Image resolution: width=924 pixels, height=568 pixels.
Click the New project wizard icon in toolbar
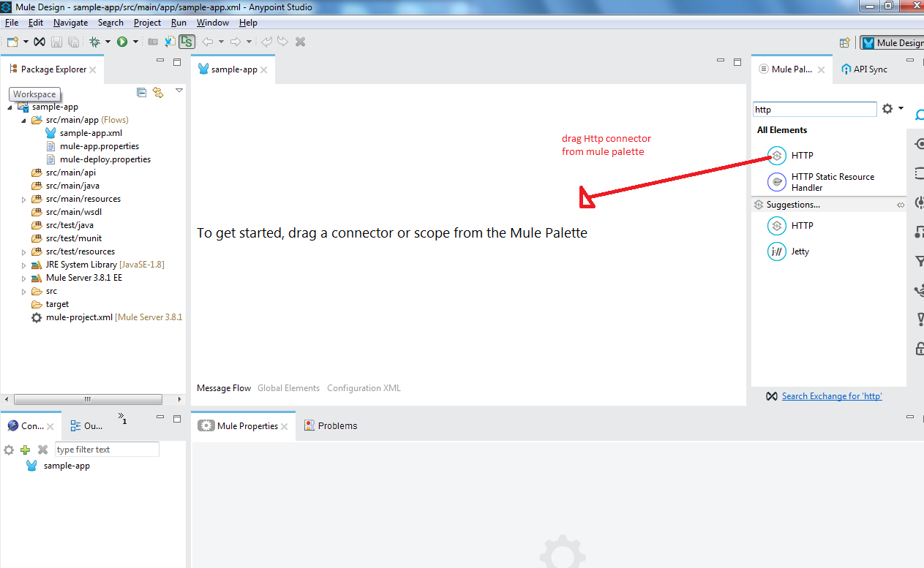click(12, 42)
